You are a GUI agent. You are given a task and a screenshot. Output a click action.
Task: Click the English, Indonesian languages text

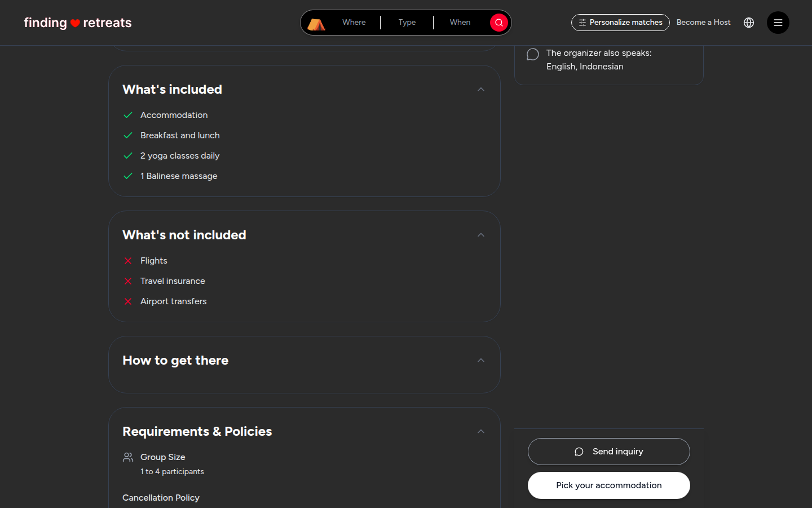(x=585, y=67)
